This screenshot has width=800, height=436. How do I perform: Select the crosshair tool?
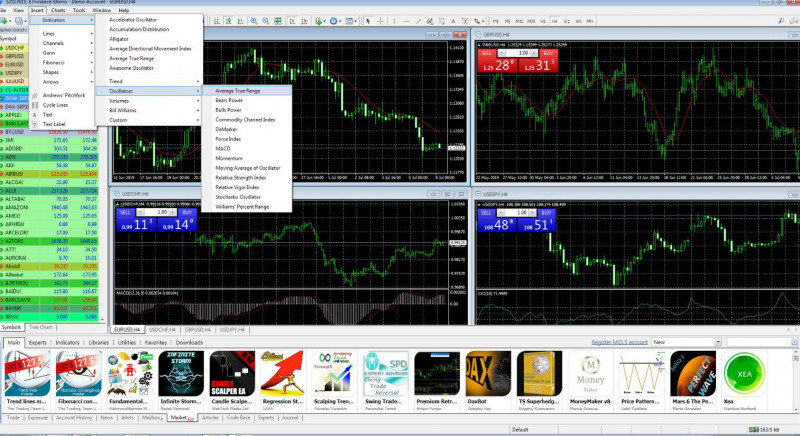pos(380,21)
